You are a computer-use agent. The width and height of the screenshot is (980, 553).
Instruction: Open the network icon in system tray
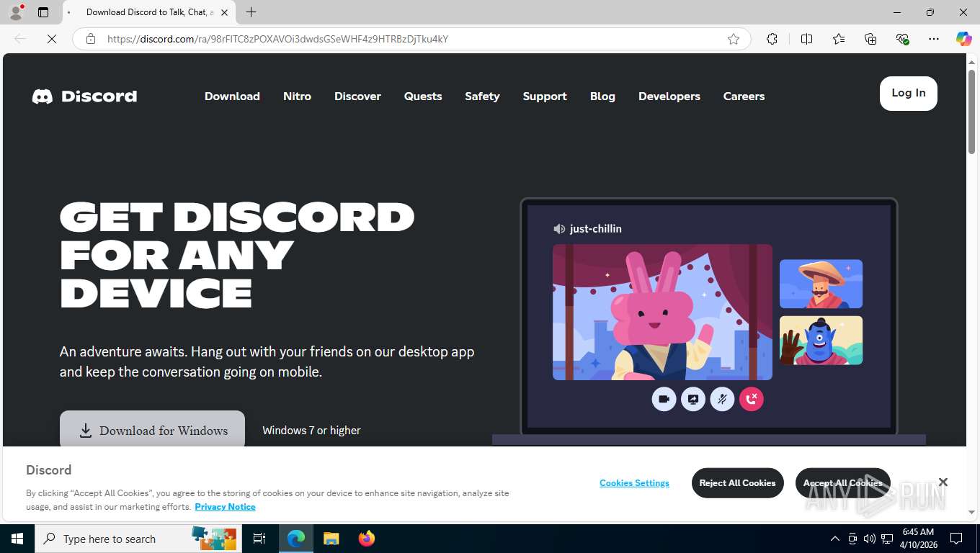pos(887,539)
